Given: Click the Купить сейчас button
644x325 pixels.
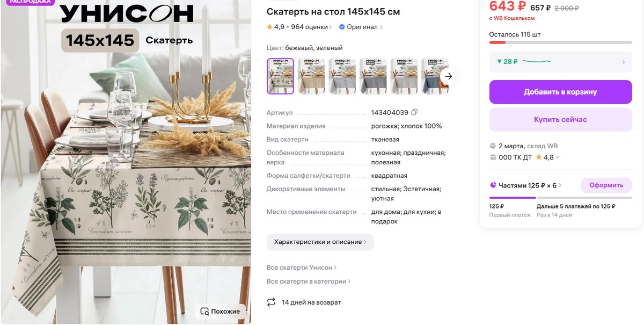Looking at the screenshot, I should tap(560, 119).
